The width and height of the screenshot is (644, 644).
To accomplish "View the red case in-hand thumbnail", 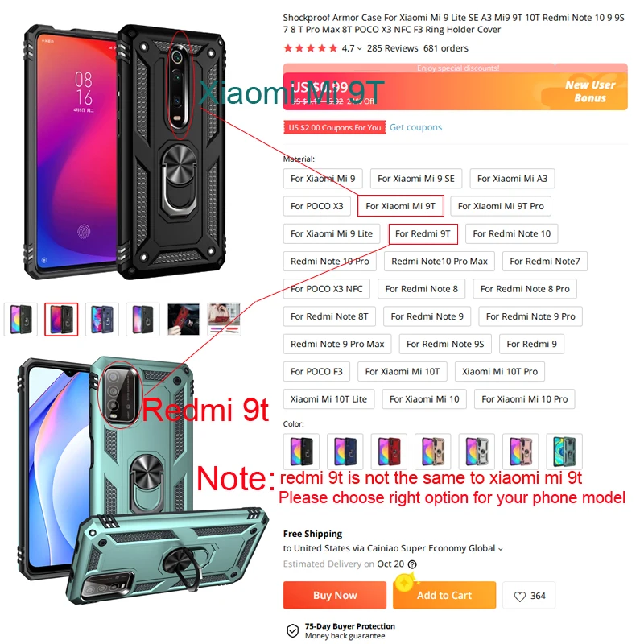I will [184, 319].
